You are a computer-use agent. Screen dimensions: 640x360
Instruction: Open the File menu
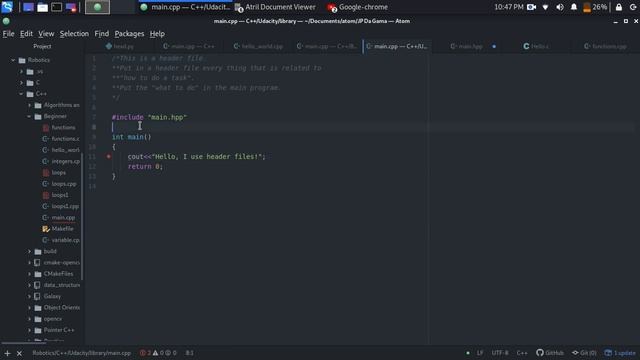click(8, 34)
